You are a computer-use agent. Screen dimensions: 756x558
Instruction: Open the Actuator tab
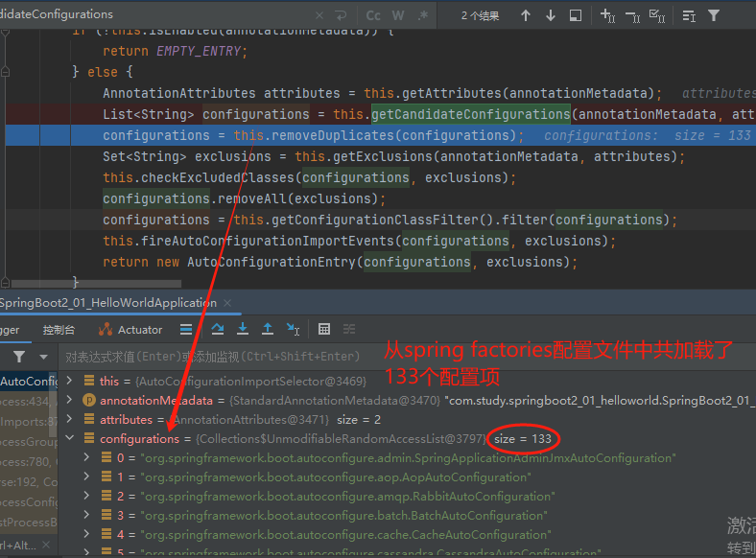click(x=130, y=330)
